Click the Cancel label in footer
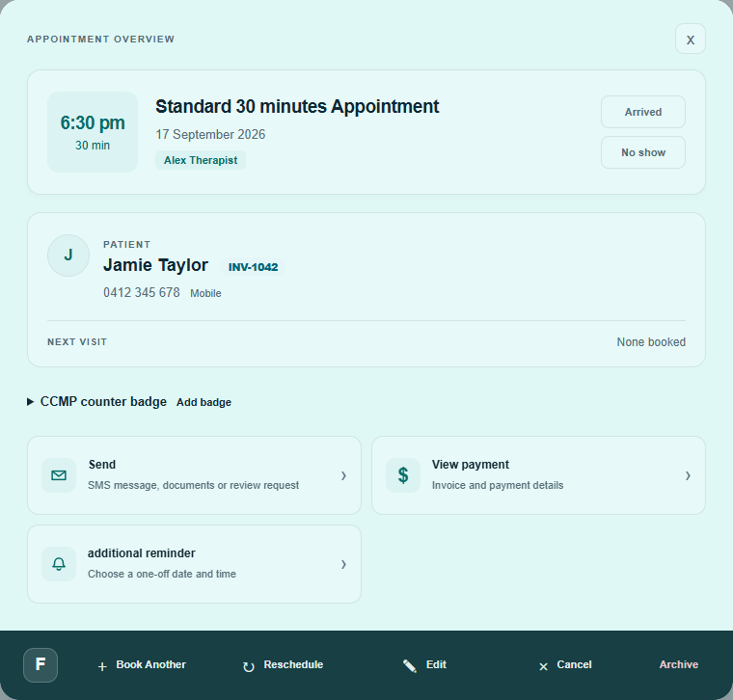The height and width of the screenshot is (700, 733). [574, 664]
